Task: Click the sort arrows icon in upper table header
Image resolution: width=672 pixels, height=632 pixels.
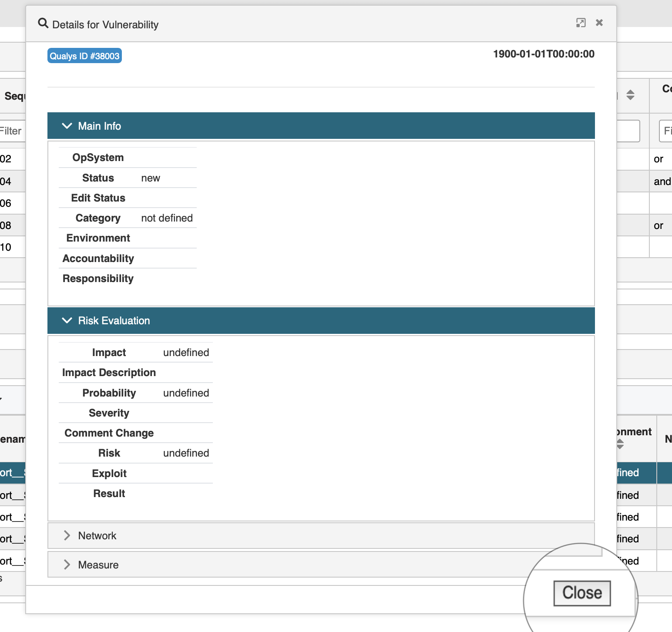Action: (x=630, y=95)
